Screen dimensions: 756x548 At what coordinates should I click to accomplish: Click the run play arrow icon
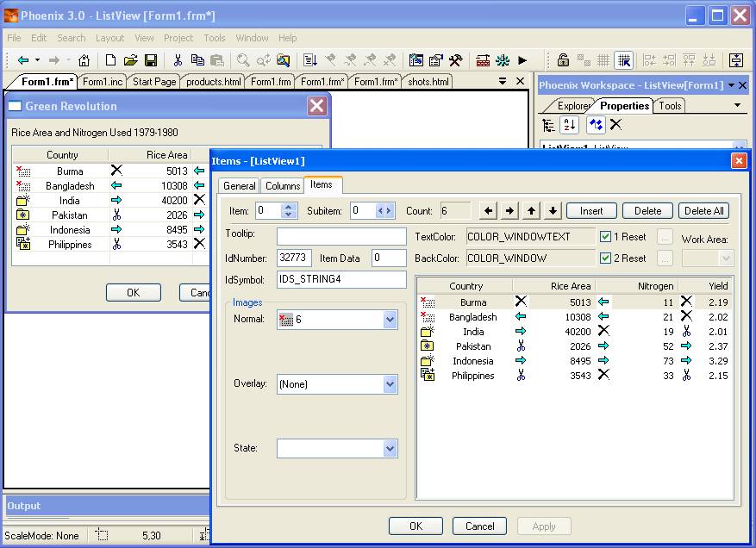(x=522, y=60)
